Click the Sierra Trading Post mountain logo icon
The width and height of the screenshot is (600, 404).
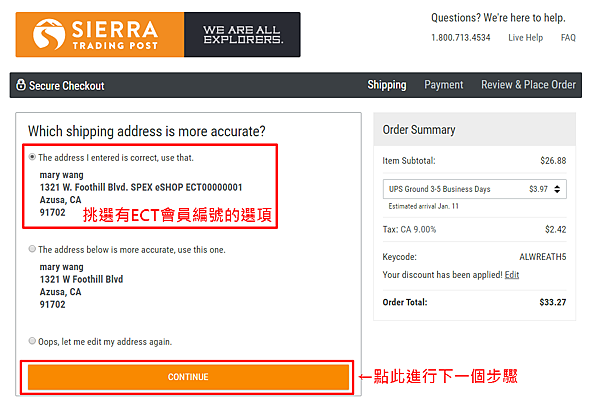[49, 34]
